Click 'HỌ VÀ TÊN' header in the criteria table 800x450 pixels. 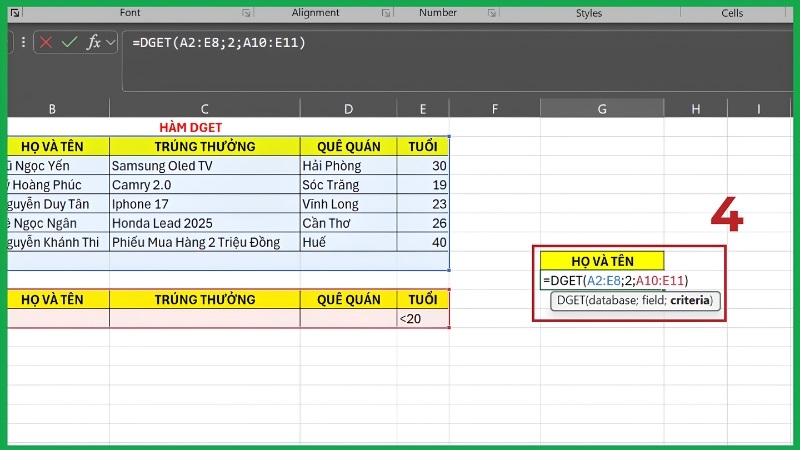coord(58,299)
